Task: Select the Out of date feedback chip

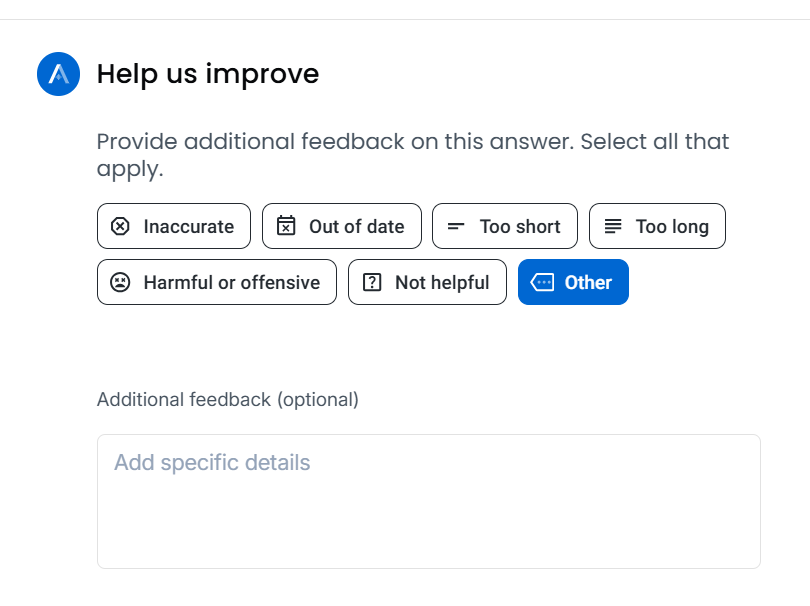Action: click(342, 226)
